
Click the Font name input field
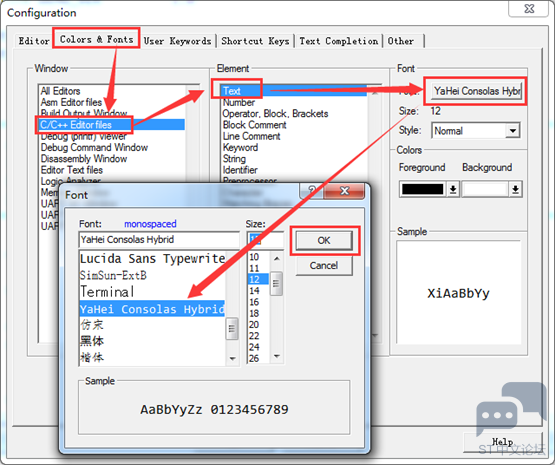point(159,240)
